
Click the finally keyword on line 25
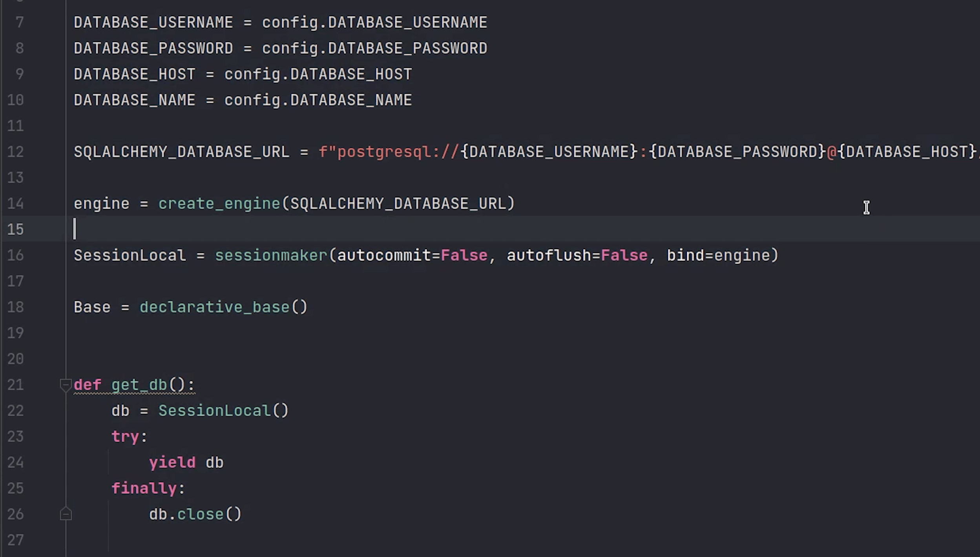(x=144, y=488)
